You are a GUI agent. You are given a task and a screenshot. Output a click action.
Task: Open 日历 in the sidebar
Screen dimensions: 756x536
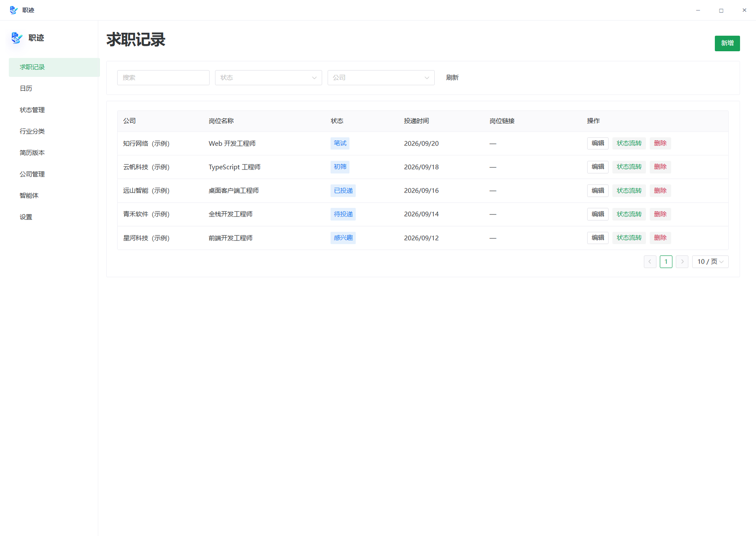click(54, 89)
